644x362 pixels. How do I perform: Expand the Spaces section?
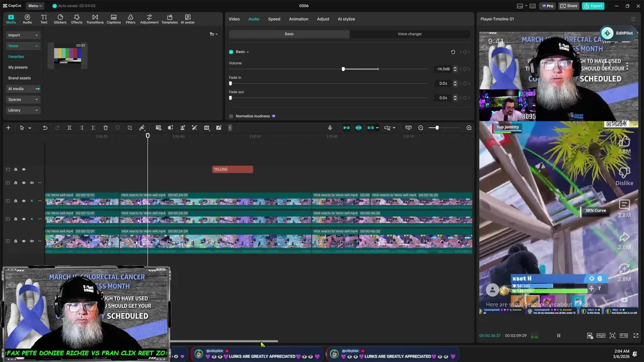(23, 100)
